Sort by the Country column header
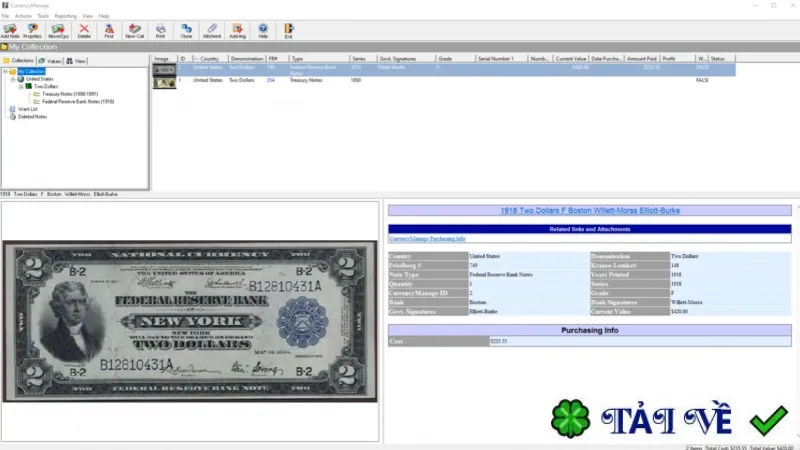This screenshot has width=800, height=450. pyautogui.click(x=209, y=59)
